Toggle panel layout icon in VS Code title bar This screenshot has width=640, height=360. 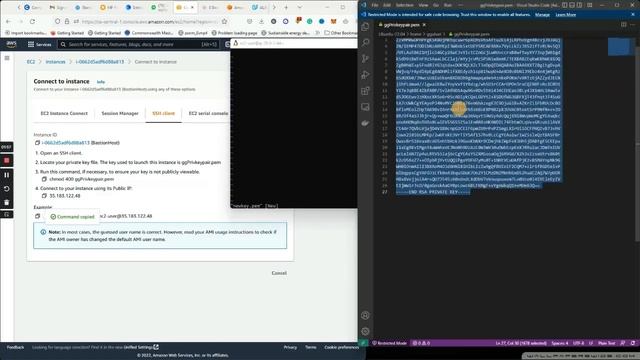pos(572,5)
